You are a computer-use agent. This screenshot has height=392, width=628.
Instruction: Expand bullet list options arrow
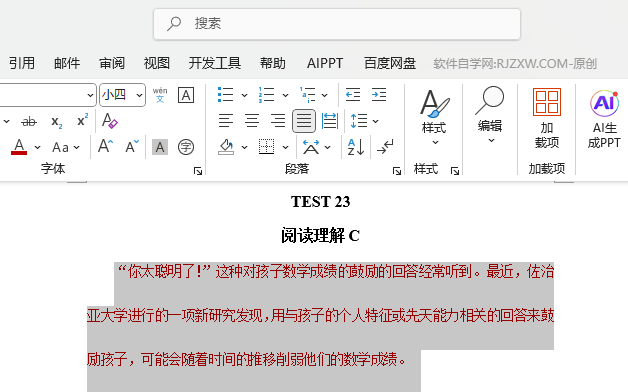(244, 95)
